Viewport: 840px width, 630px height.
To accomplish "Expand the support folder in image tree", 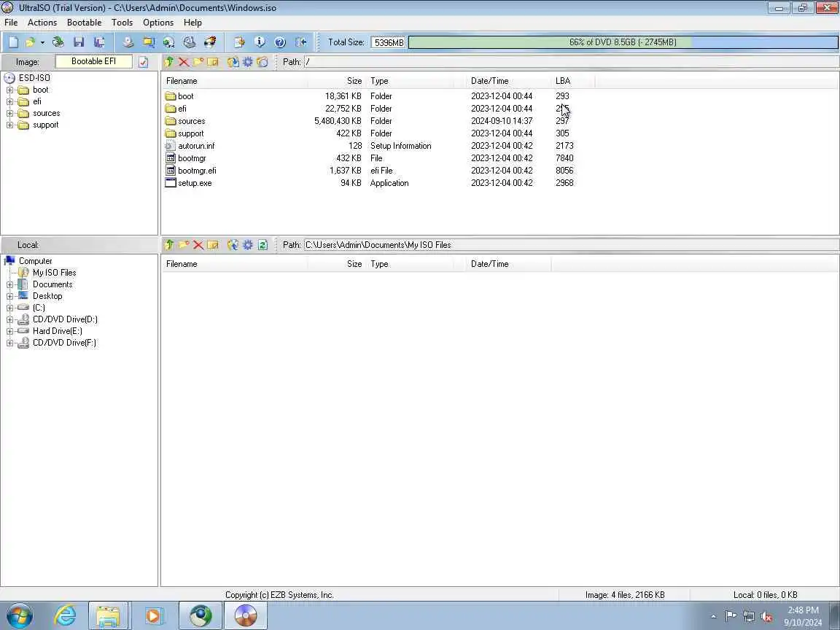I will (9, 125).
